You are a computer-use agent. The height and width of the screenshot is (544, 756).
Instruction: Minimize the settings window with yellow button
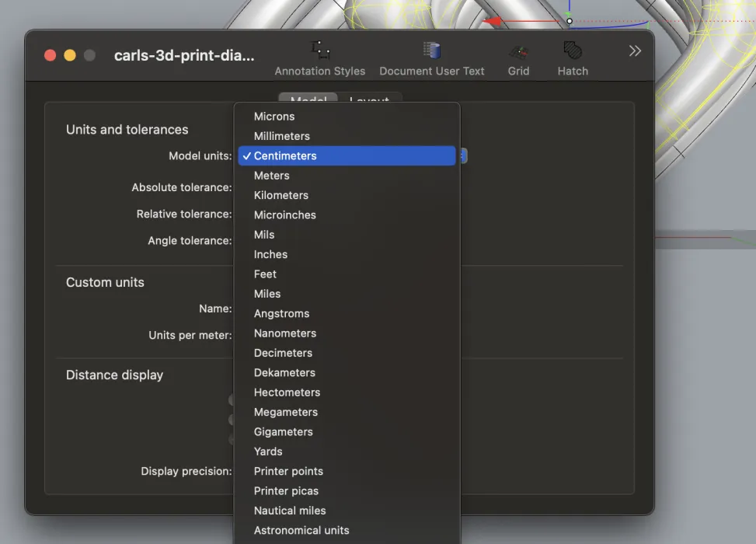70,55
